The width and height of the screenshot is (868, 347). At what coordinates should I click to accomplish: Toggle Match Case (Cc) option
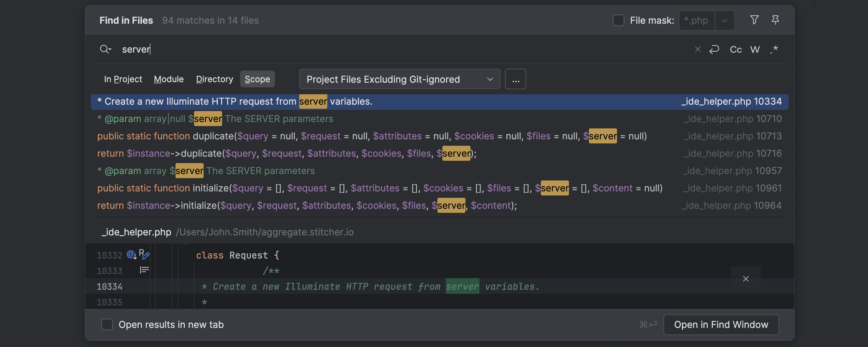[x=735, y=49]
